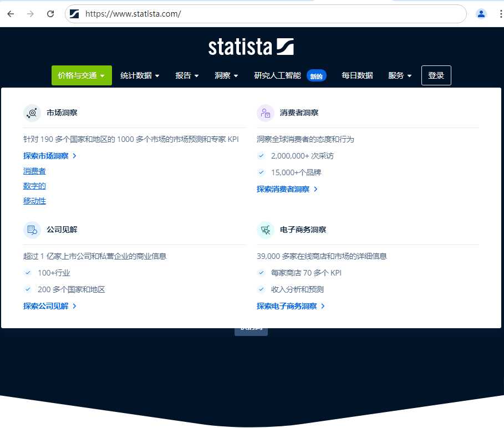Go to 每日数据 page
The height and width of the screenshot is (428, 504).
pyautogui.click(x=357, y=75)
